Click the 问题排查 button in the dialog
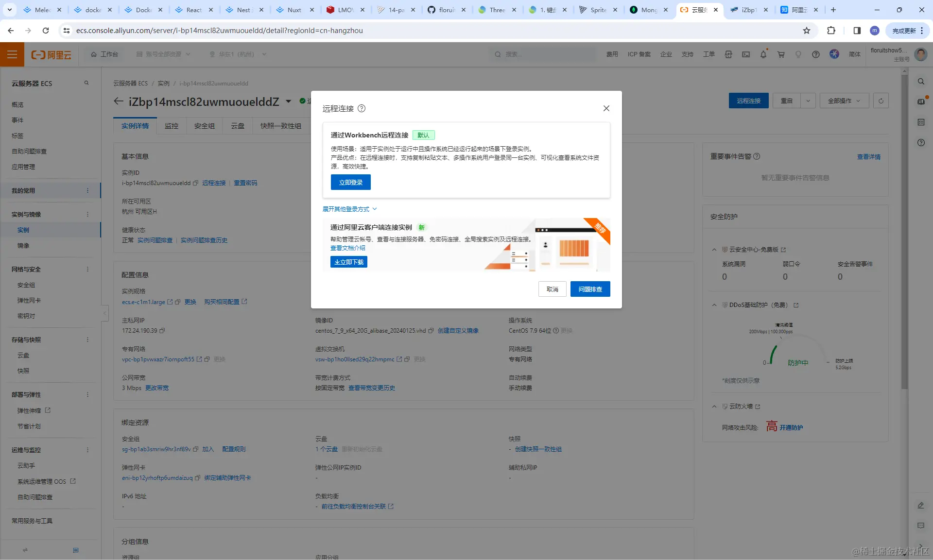933x560 pixels. pos(590,289)
